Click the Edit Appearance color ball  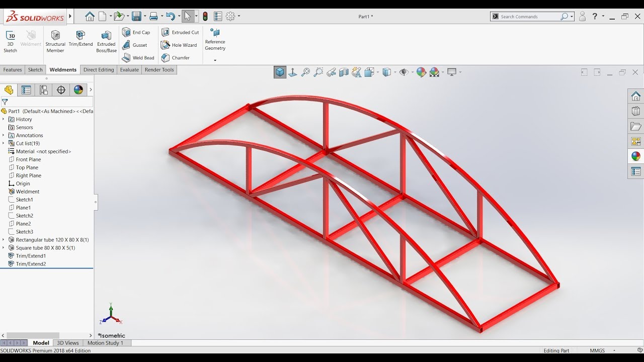pos(421,72)
